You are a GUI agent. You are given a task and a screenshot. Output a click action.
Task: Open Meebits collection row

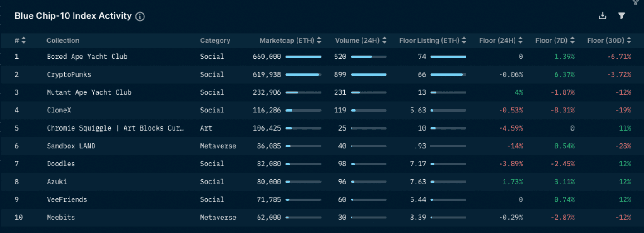click(322, 218)
